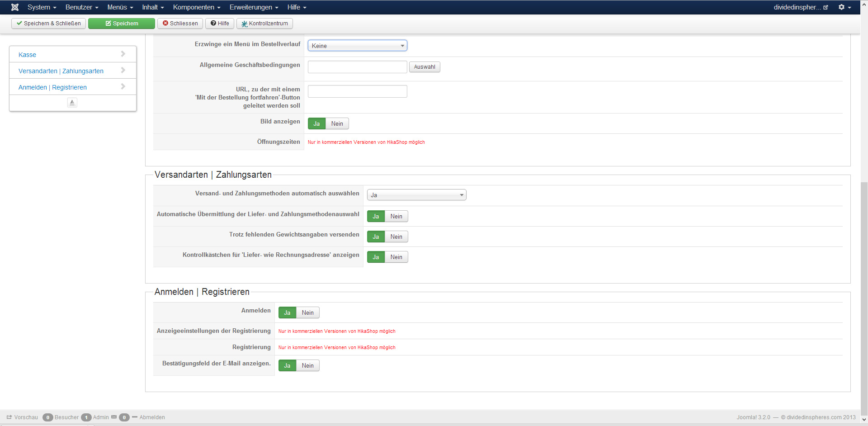This screenshot has width=868, height=426.
Task: Click Vorschau link in footer
Action: point(26,417)
